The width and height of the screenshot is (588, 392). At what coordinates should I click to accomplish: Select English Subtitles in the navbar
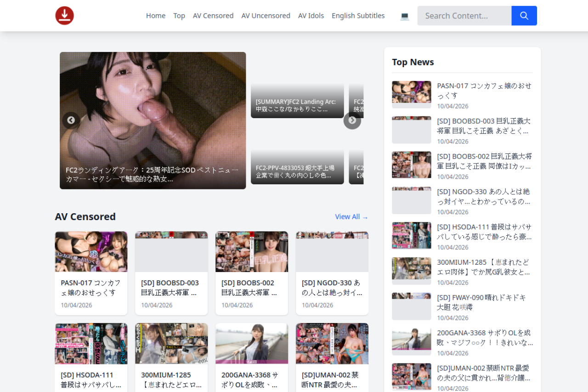point(358,16)
